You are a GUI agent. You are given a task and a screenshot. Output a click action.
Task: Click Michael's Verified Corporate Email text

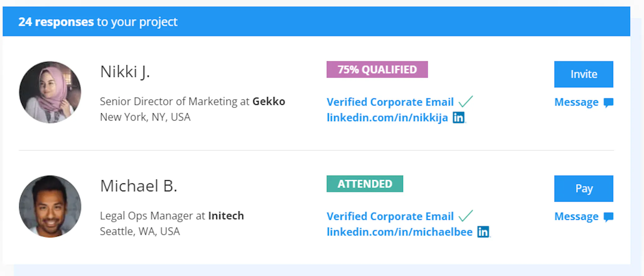click(390, 216)
